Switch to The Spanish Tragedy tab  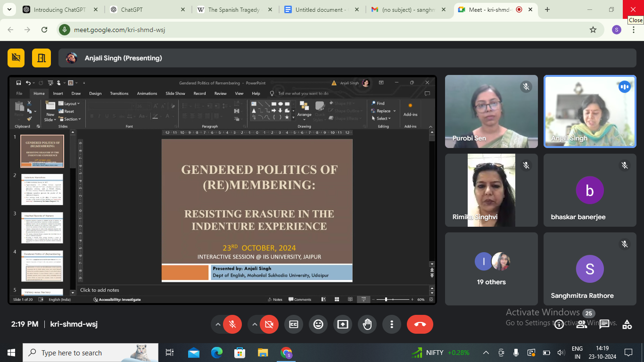233,9
